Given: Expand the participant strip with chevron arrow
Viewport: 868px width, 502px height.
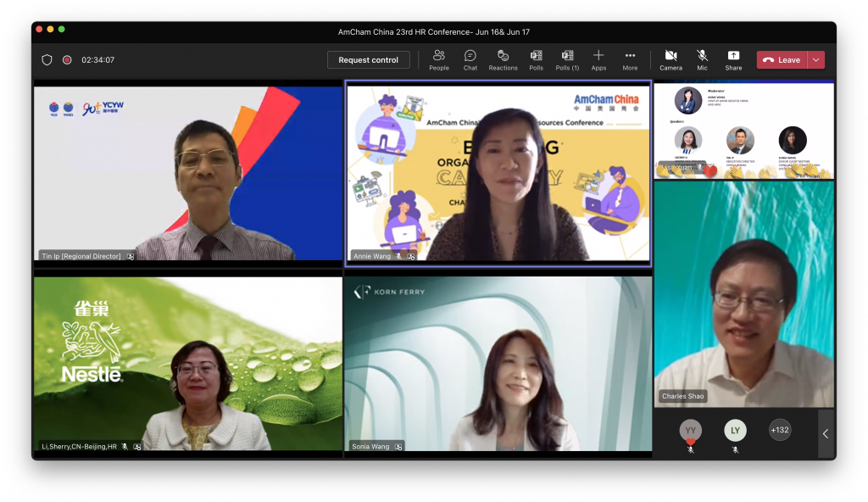Looking at the screenshot, I should pyautogui.click(x=826, y=433).
